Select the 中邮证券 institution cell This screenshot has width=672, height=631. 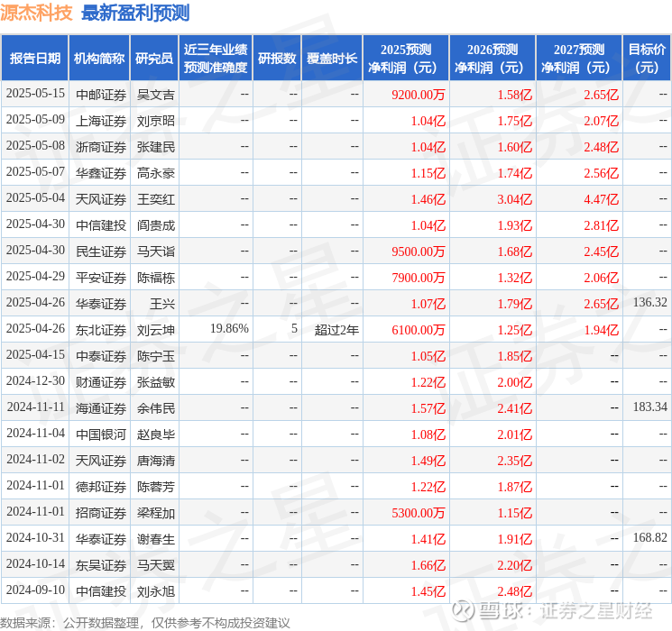point(101,95)
